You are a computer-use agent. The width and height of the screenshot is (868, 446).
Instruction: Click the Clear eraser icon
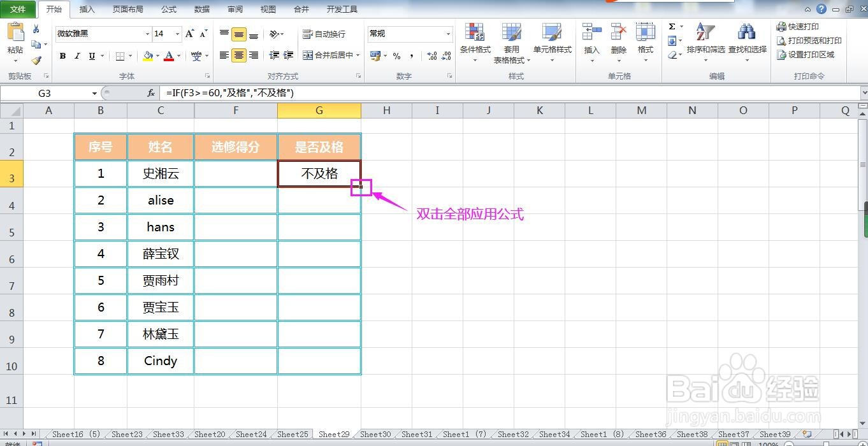click(x=672, y=55)
